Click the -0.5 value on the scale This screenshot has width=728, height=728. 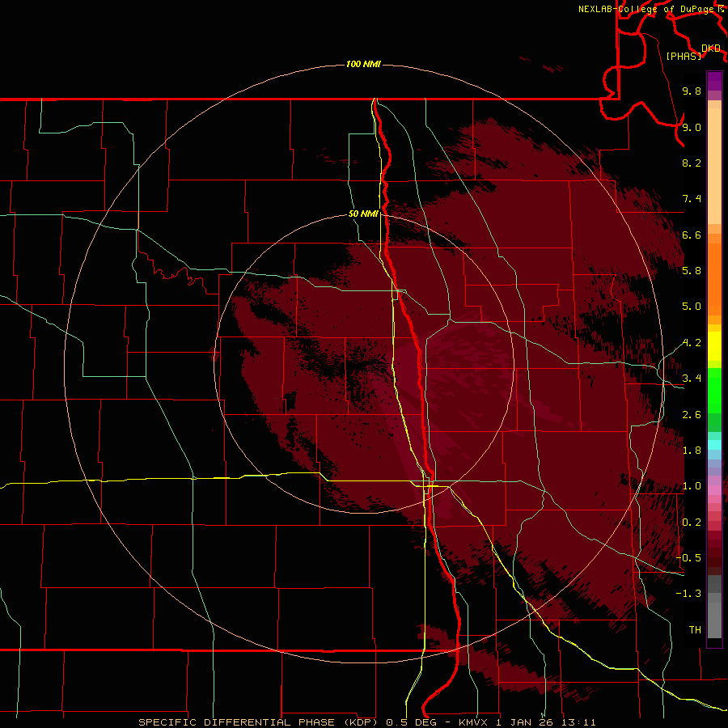coord(688,558)
